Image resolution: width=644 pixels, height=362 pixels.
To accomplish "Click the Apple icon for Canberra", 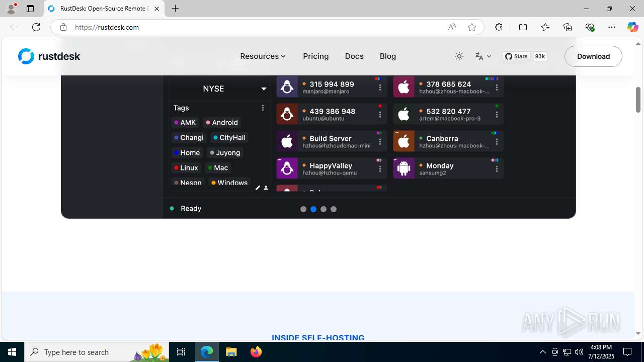I will click(404, 141).
